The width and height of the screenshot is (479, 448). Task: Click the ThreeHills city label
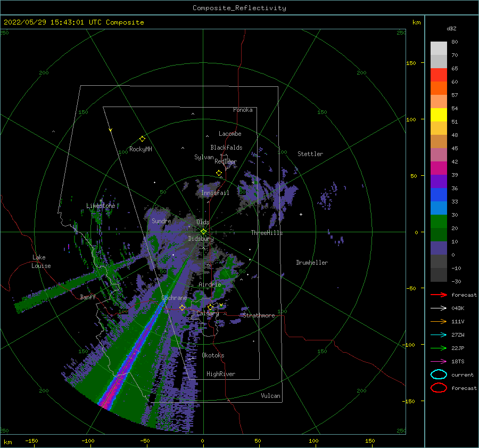coord(267,233)
